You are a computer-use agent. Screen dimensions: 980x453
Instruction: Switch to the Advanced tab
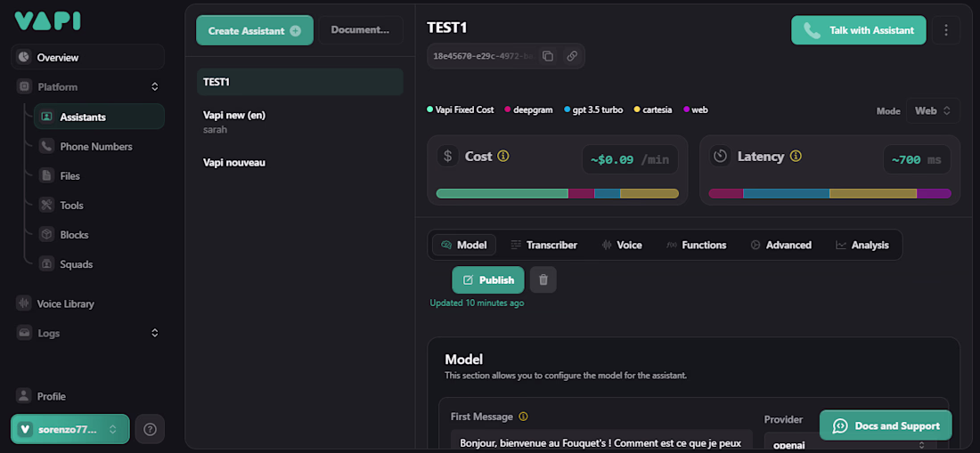(x=780, y=246)
